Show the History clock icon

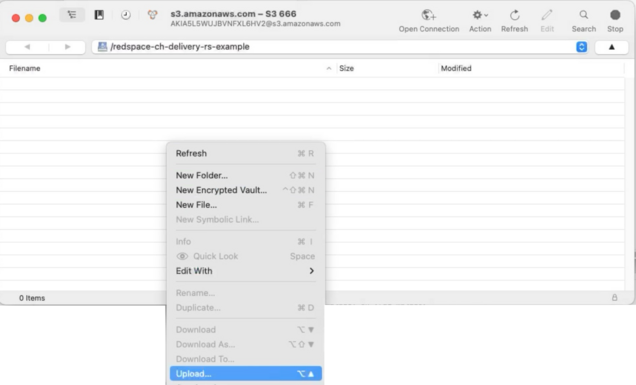[x=126, y=15]
